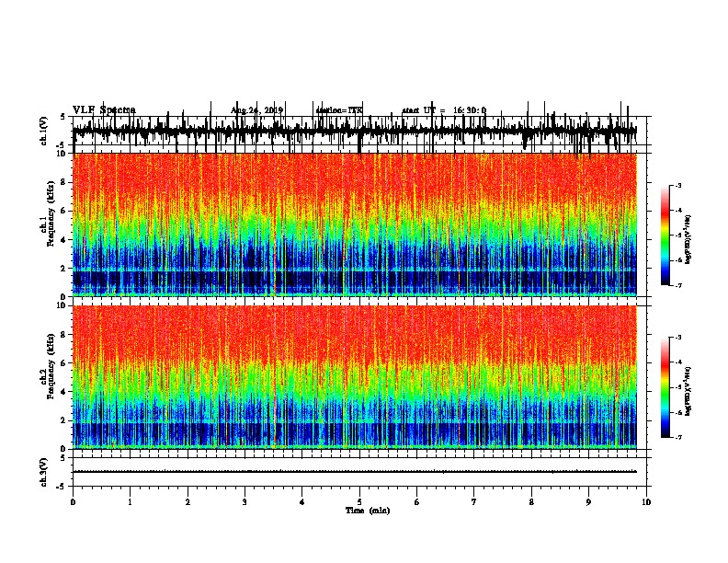Screen dimensions: 728x563
Task: Click the time axis tick label "2"
Action: pyautogui.click(x=188, y=502)
